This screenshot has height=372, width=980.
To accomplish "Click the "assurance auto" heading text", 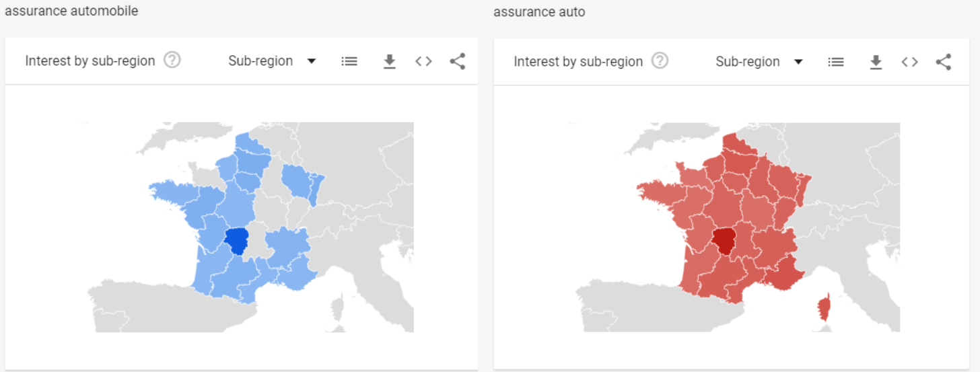I will point(539,11).
